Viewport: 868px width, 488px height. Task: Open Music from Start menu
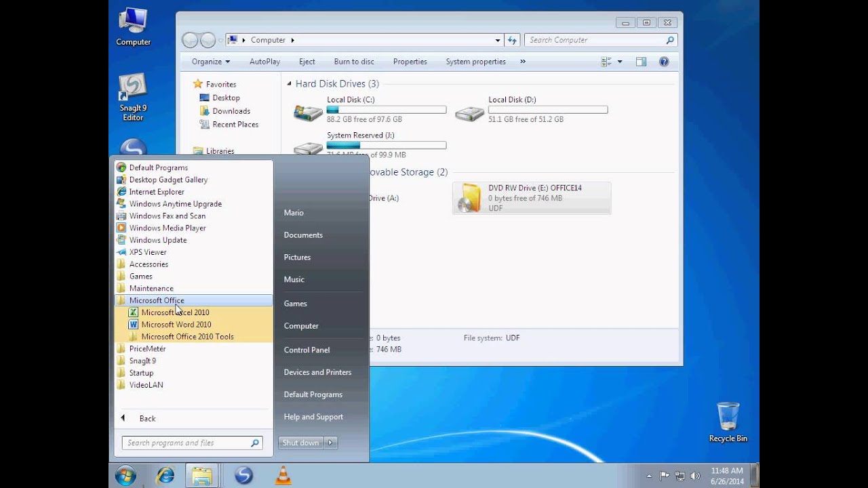coord(294,279)
